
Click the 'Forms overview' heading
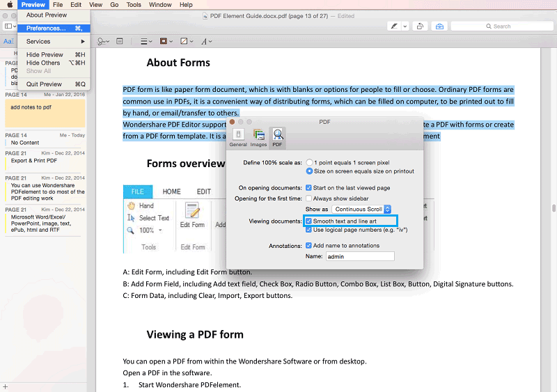coord(186,164)
